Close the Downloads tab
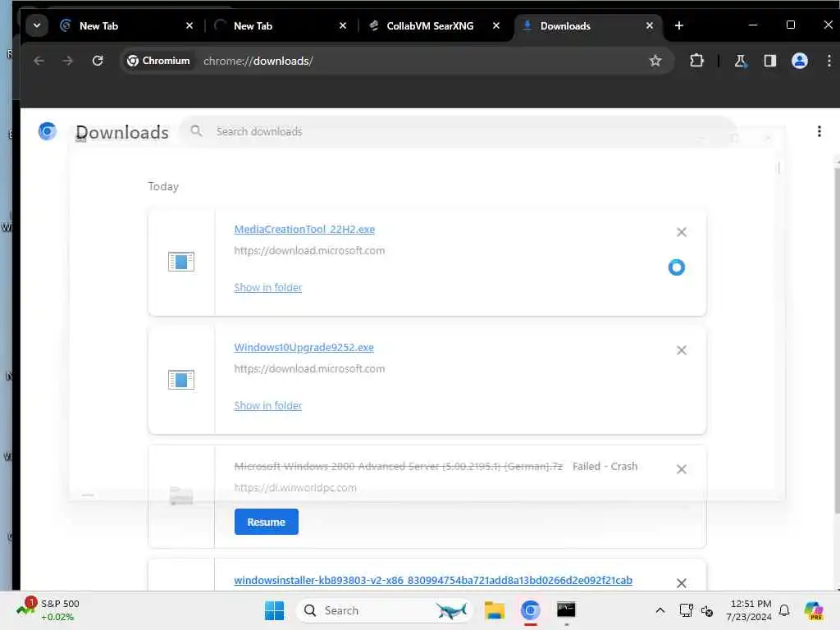Screen dimensions: 840x630 [650, 25]
